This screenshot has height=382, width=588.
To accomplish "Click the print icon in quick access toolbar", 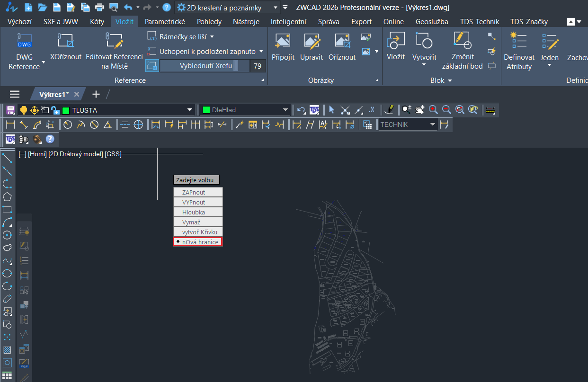I will point(99,8).
